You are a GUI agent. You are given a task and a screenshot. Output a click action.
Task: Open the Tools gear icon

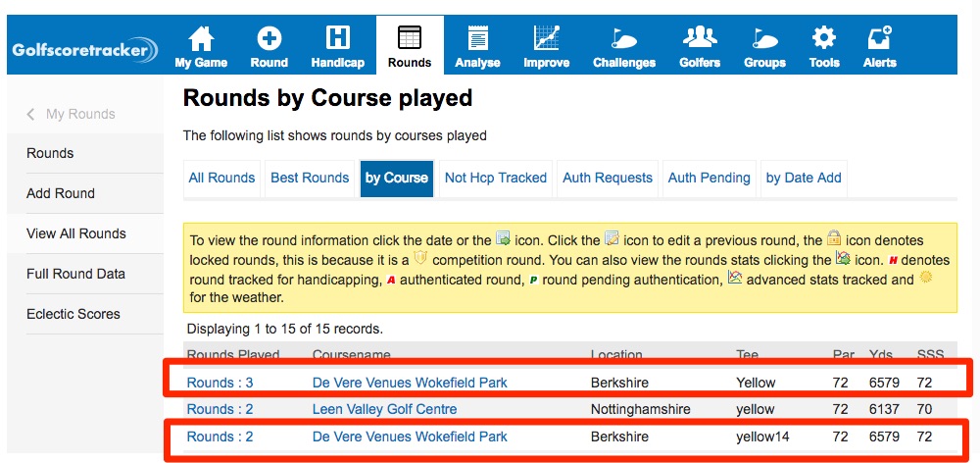[824, 38]
